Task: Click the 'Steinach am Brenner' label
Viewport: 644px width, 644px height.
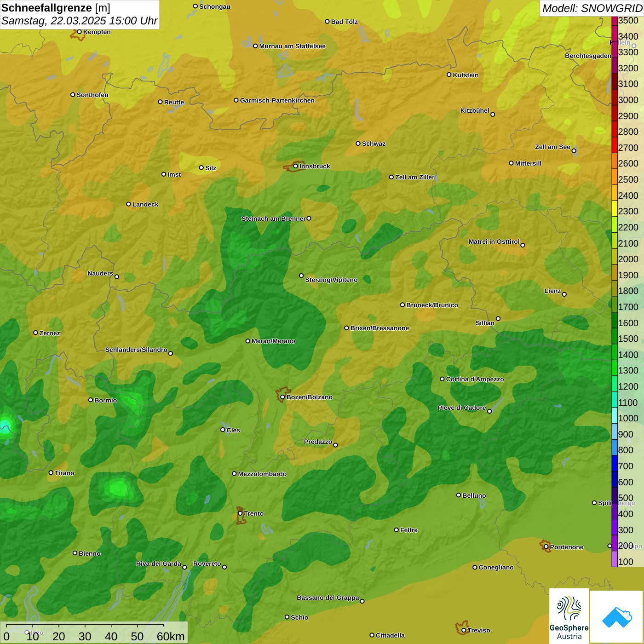Action: point(273,218)
